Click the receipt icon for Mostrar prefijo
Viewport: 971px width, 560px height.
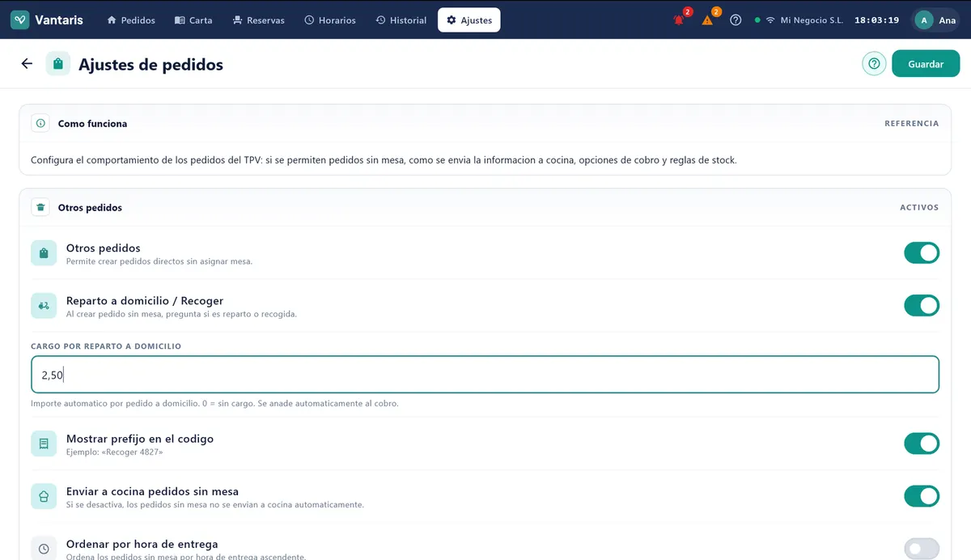pos(44,443)
